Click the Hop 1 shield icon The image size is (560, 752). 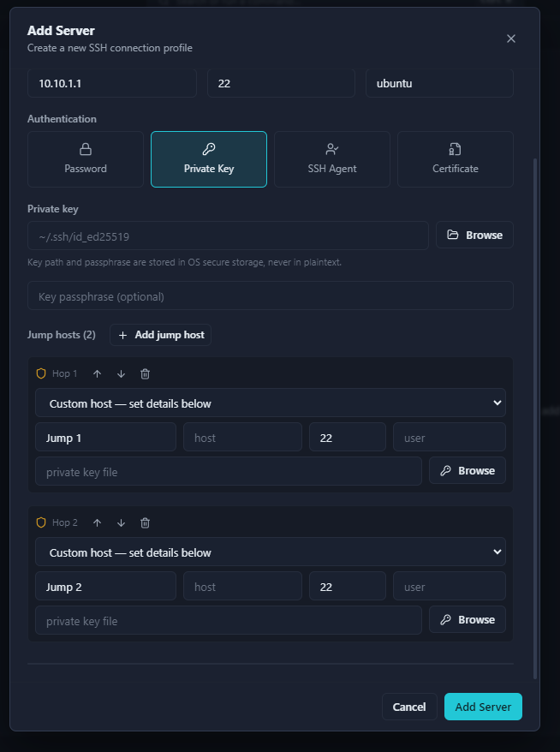[x=41, y=373]
